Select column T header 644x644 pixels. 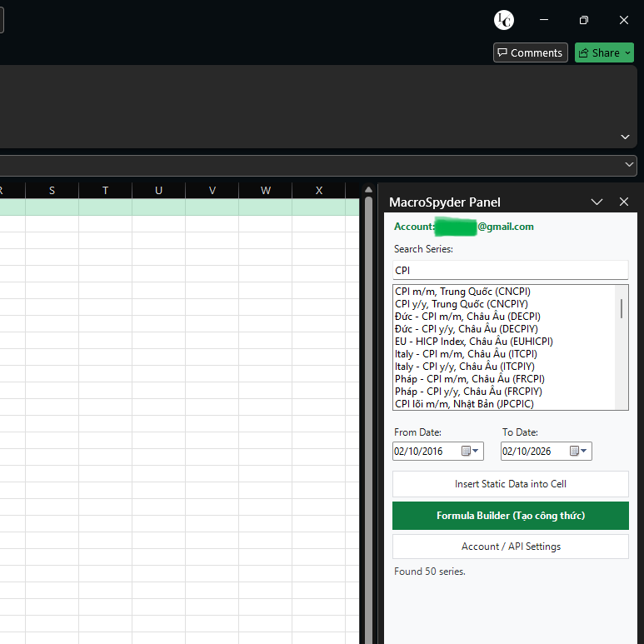[105, 191]
